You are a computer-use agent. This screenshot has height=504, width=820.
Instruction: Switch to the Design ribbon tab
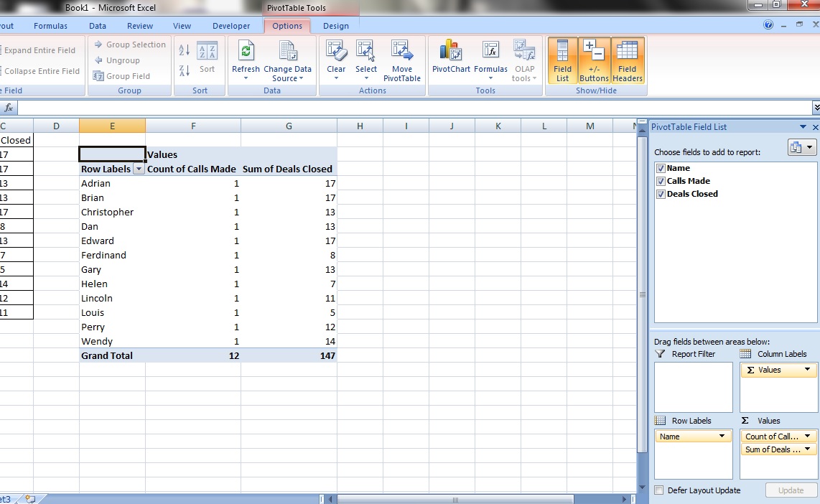click(x=335, y=26)
